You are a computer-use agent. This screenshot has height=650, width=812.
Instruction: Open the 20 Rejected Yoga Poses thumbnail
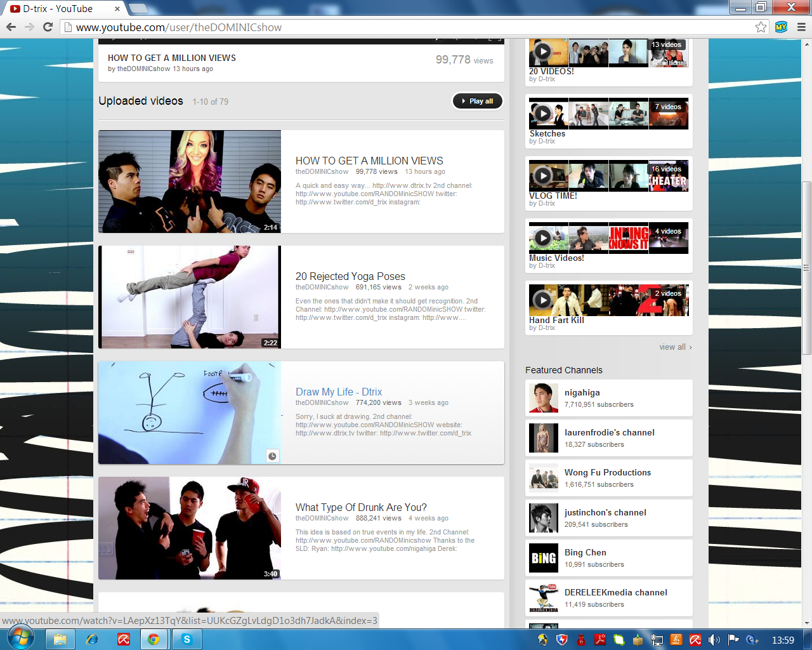pyautogui.click(x=190, y=297)
